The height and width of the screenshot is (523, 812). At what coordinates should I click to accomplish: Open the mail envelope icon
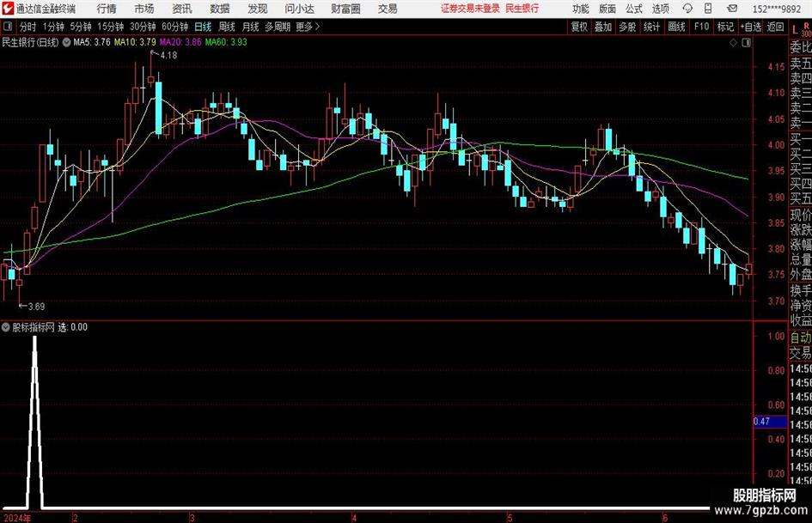tap(732, 9)
